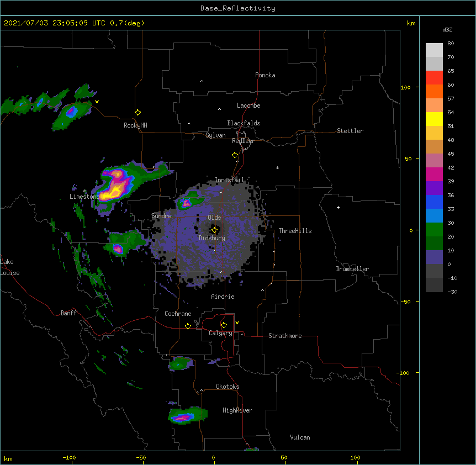Click the yellow v marker beside the northwest storm cells
Viewport: 476px width, 465px height.
[97, 102]
